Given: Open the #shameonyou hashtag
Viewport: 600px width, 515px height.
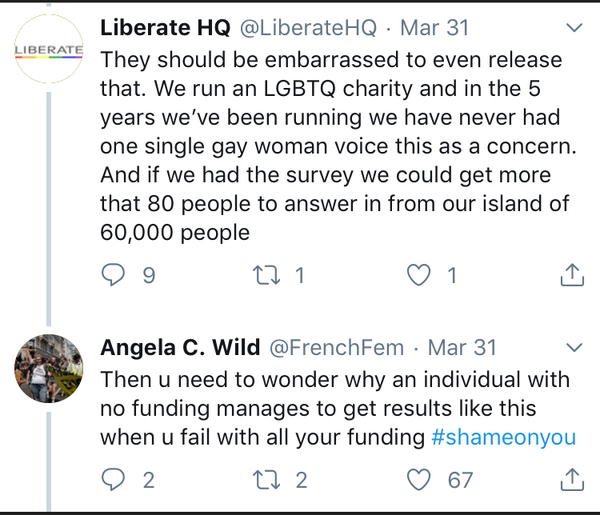Looking at the screenshot, I should point(502,438).
